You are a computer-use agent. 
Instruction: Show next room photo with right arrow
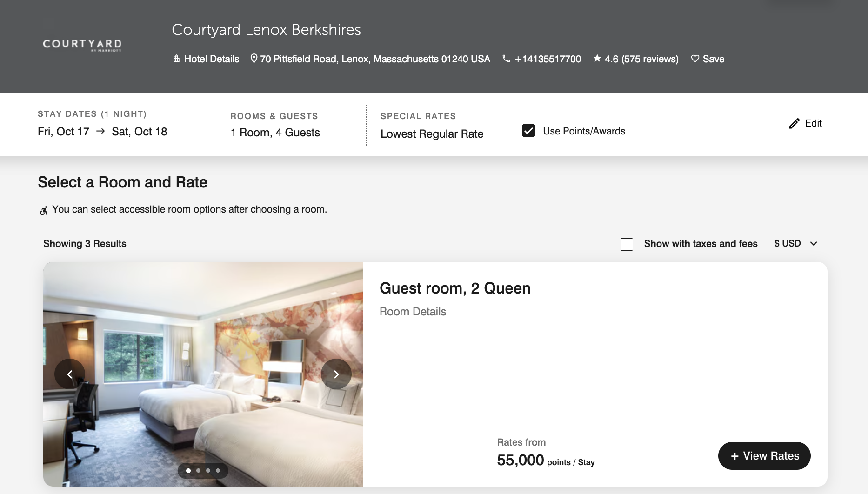336,374
